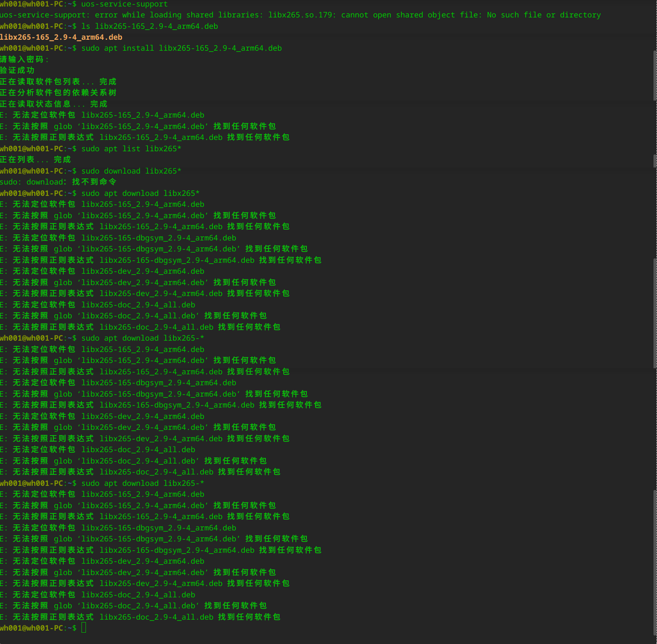Image resolution: width=657 pixels, height=644 pixels.
Task: Select the 'sudo: download: 找不到命令' error line
Action: tap(58, 182)
